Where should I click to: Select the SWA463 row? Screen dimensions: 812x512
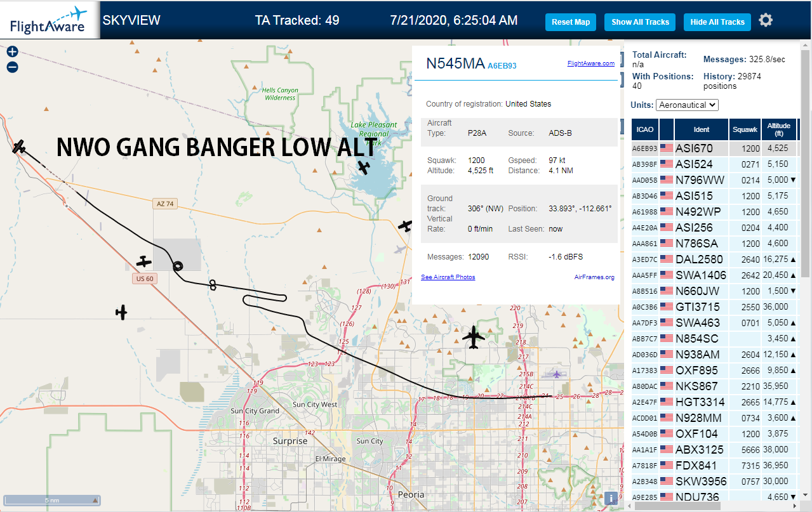(x=714, y=323)
